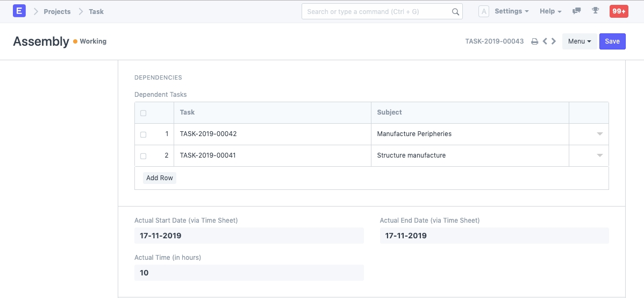The width and height of the screenshot is (644, 298).
Task: Open the trophy leaderboard icon
Action: pyautogui.click(x=595, y=11)
